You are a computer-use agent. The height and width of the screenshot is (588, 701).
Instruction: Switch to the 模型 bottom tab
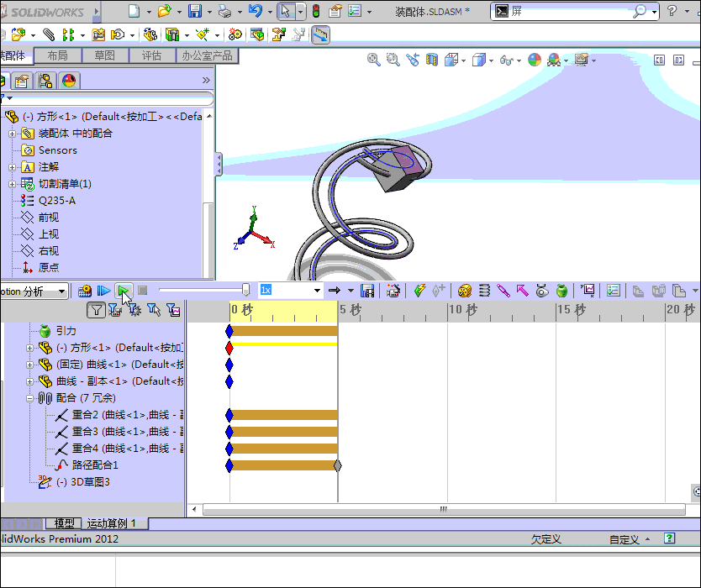64,523
